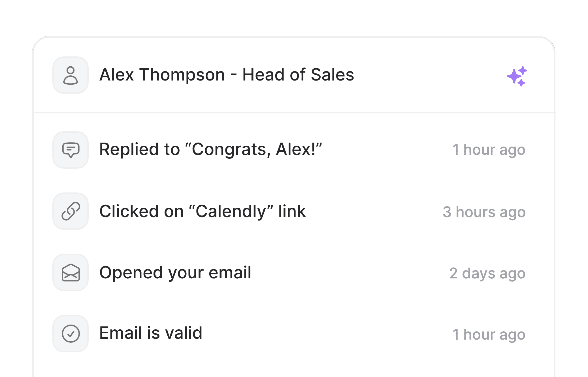Open the Replied to "Congrats, Alex!" activity
The height and width of the screenshot is (377, 588).
click(211, 149)
